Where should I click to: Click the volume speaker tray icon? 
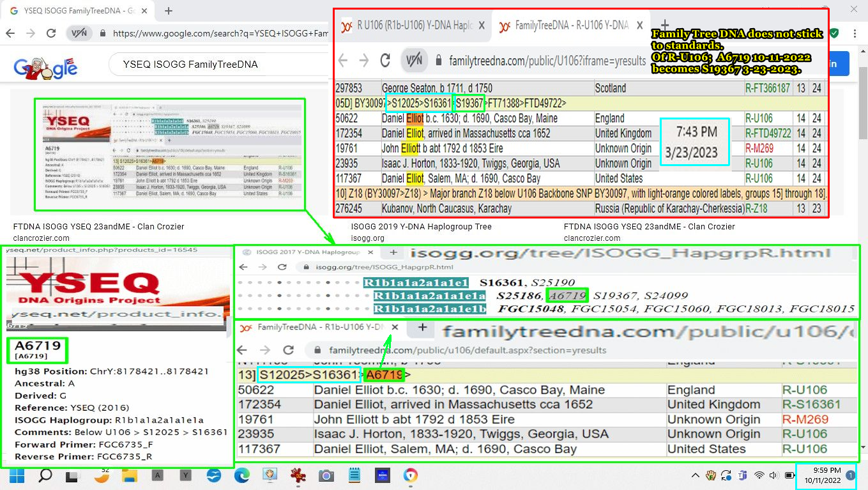pyautogui.click(x=773, y=475)
